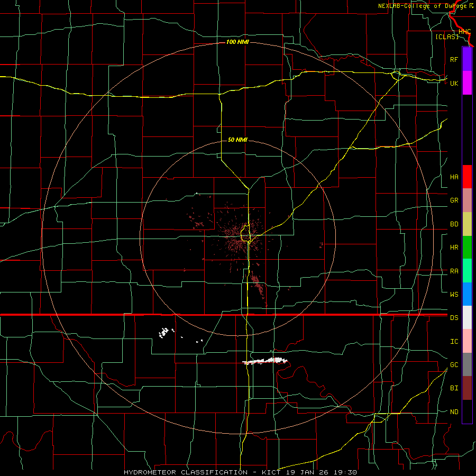Image resolution: width=476 pixels, height=476 pixels.
Task: Click the mint RA legend swatch
Action: [467, 271]
